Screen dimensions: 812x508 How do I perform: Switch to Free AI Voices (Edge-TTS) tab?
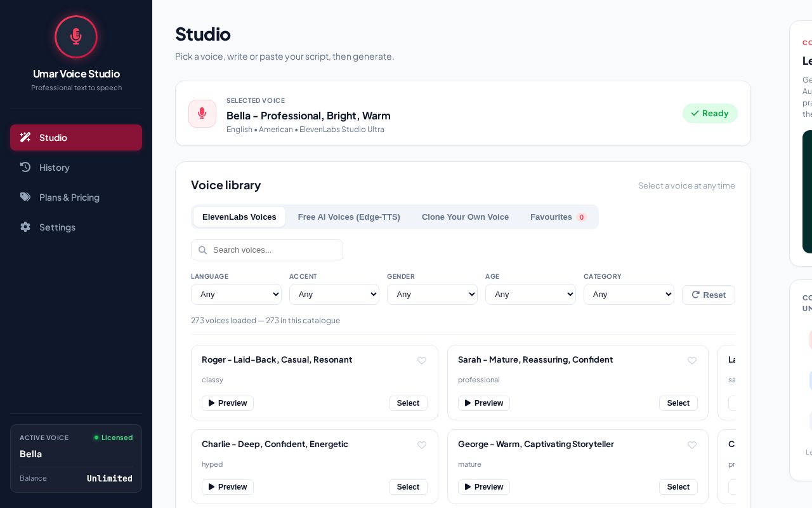(x=349, y=217)
